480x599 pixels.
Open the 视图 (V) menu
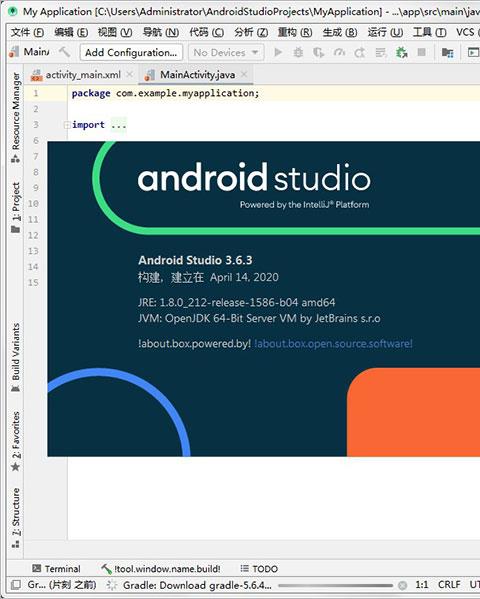[x=115, y=32]
